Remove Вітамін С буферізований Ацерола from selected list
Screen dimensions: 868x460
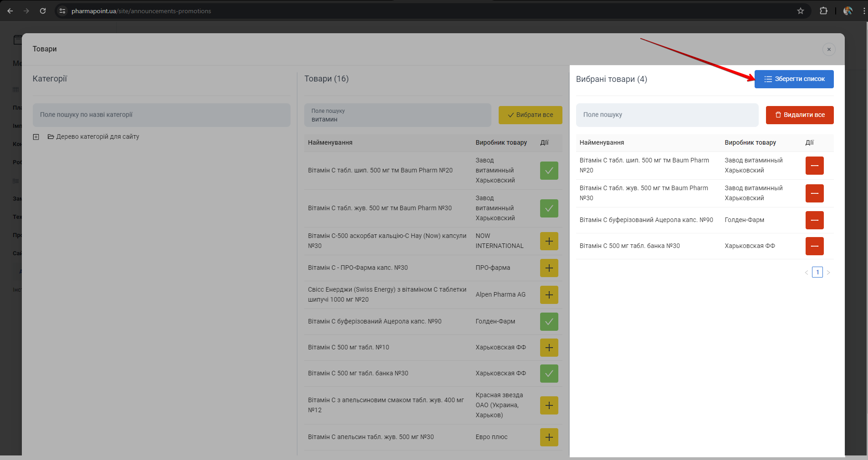coord(814,220)
